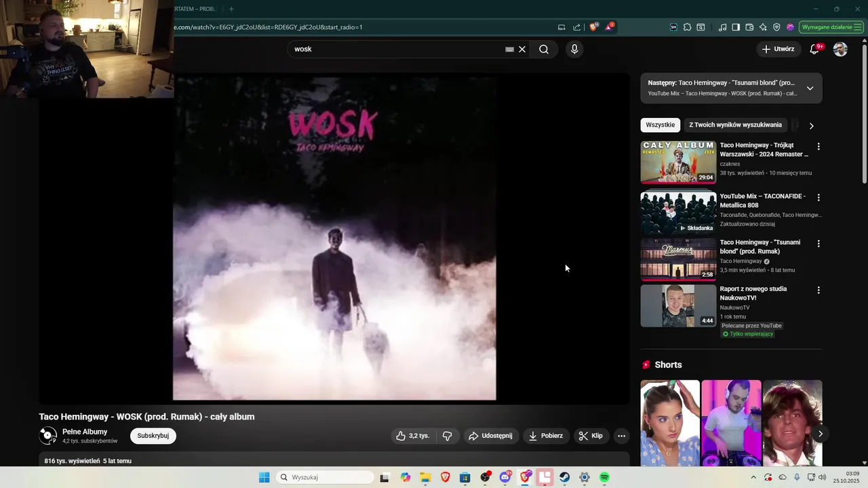Click the Subskrybuj button
This screenshot has width=868, height=488.
pos(153,436)
